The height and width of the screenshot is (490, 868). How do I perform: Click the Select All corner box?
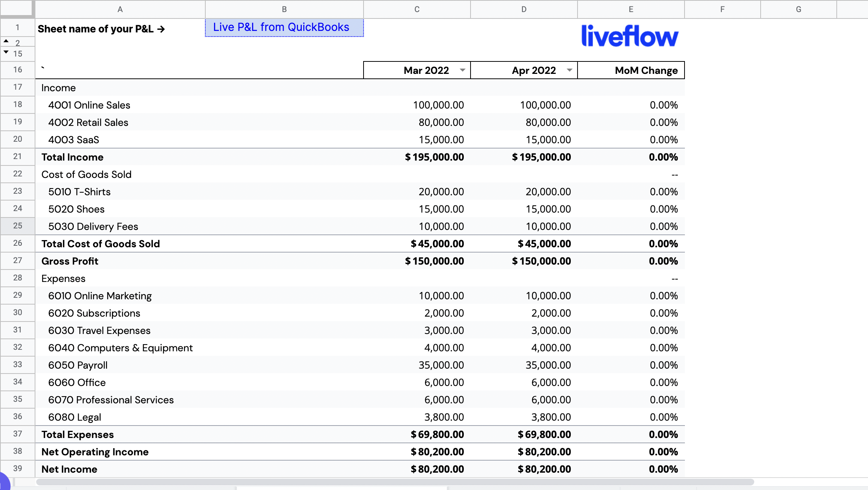[17, 8]
